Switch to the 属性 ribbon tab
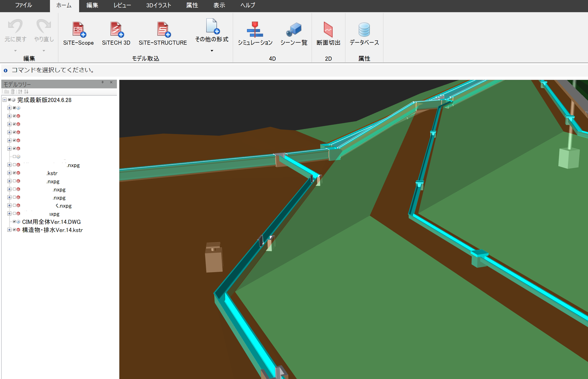 point(192,5)
